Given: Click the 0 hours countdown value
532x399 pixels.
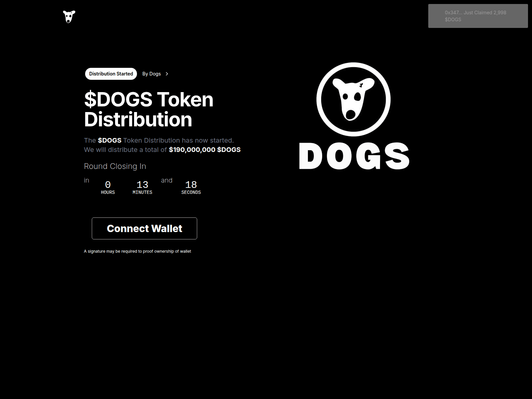Looking at the screenshot, I should pyautogui.click(x=108, y=185).
